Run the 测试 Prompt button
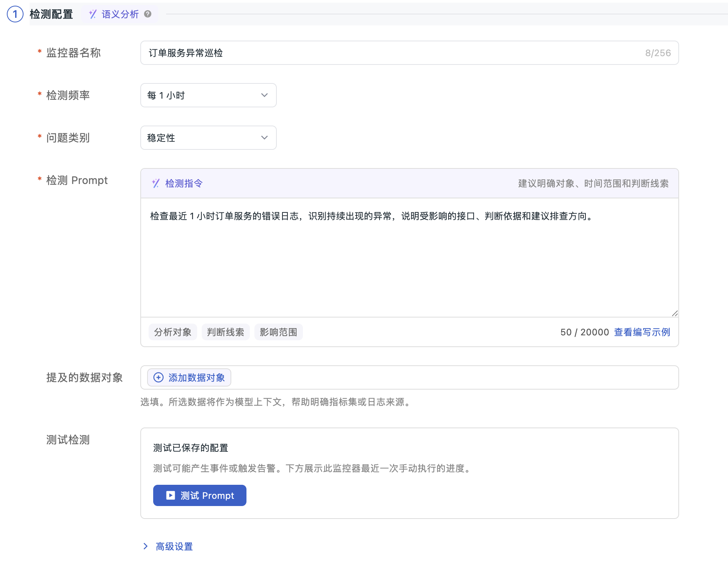728x569 pixels. coord(200,495)
